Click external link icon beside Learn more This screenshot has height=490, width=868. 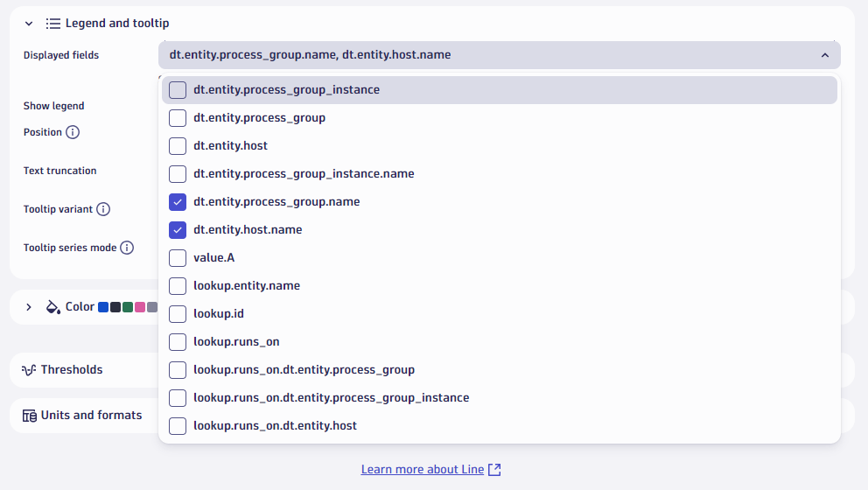point(494,470)
